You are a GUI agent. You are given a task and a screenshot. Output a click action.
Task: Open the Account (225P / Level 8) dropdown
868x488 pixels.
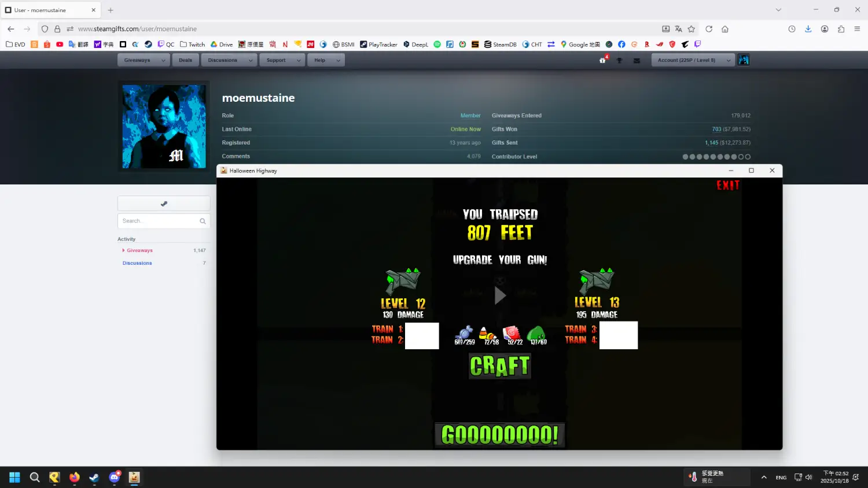point(727,60)
